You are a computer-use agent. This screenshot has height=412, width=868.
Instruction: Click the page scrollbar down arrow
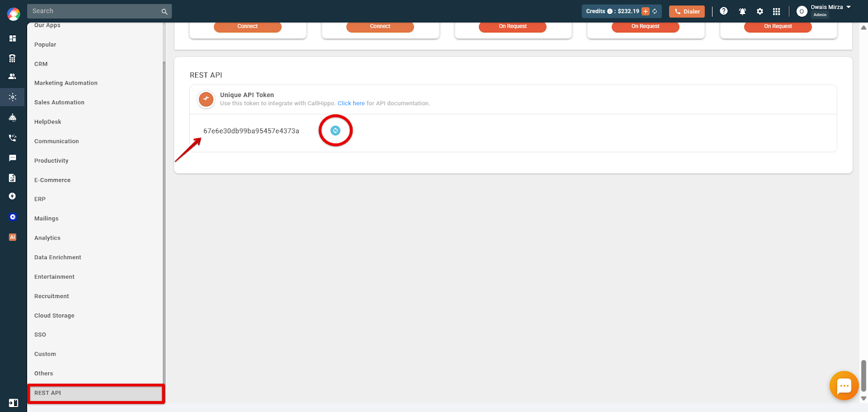[864, 398]
